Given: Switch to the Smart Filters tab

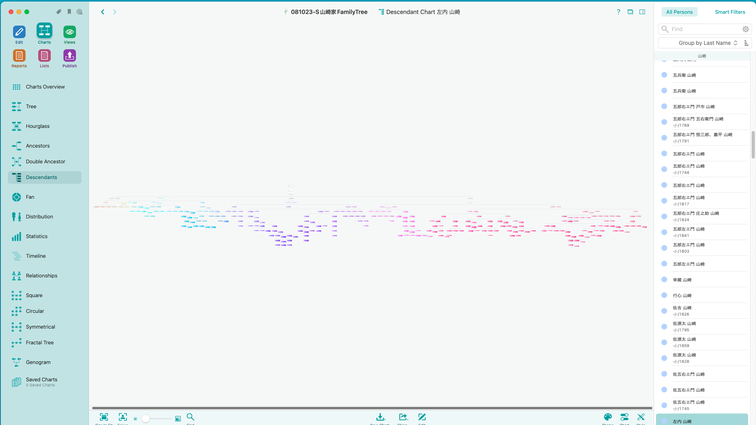Looking at the screenshot, I should click(729, 12).
